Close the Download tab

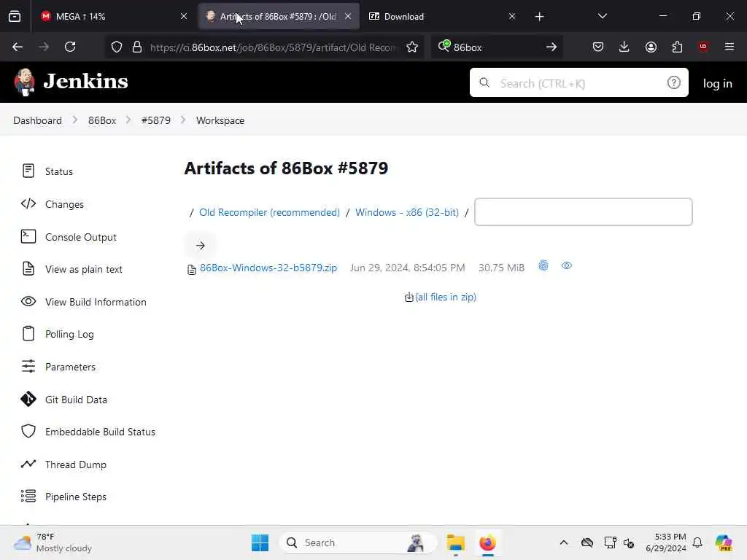512,17
